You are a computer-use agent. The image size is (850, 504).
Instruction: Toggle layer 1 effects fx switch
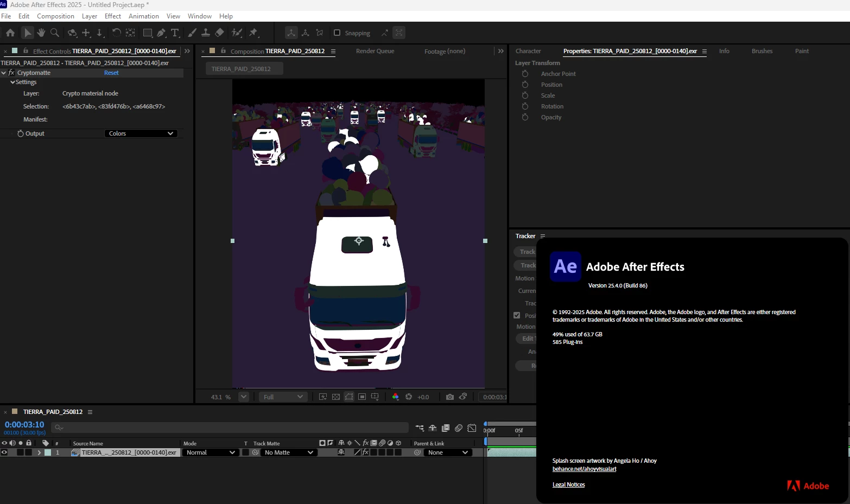point(366,452)
